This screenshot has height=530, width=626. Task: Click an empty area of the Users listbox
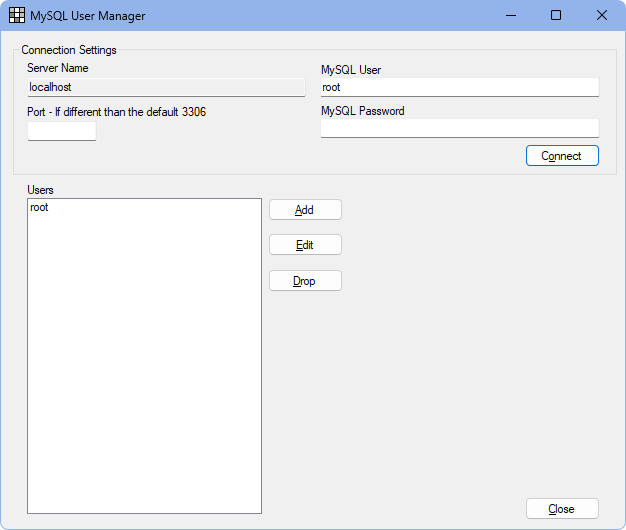[x=145, y=359]
